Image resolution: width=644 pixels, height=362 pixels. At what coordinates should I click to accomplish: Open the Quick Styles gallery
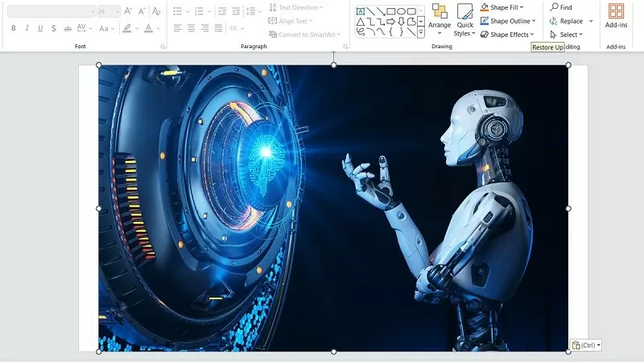pyautogui.click(x=464, y=19)
